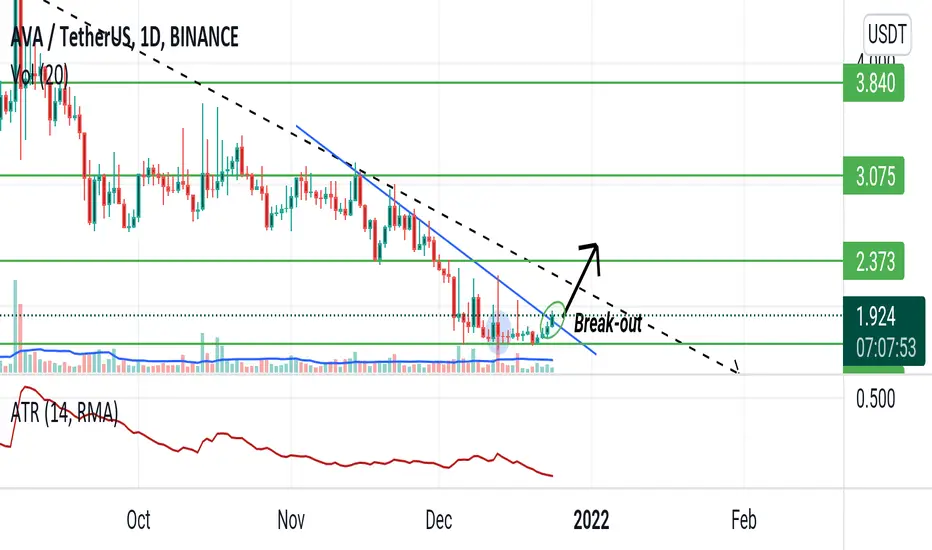Click the Break-out text annotation

pos(608,323)
